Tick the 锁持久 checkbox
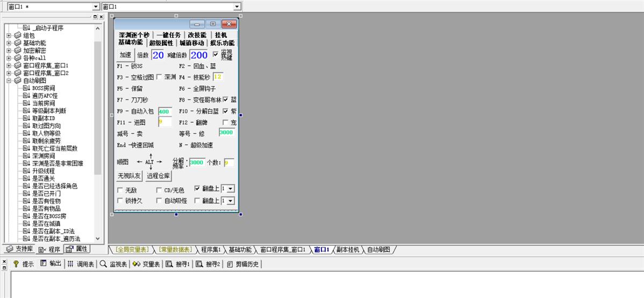The width and height of the screenshot is (644, 298). [120, 201]
